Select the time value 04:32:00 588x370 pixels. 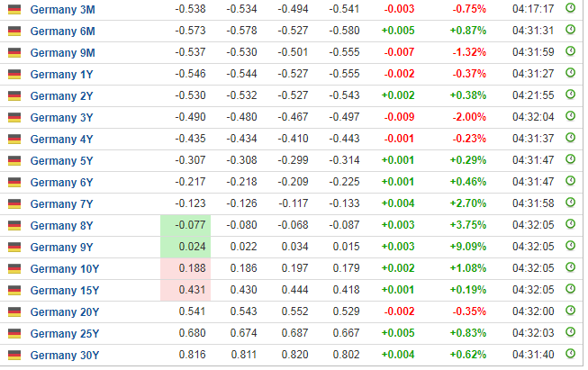[533, 311]
